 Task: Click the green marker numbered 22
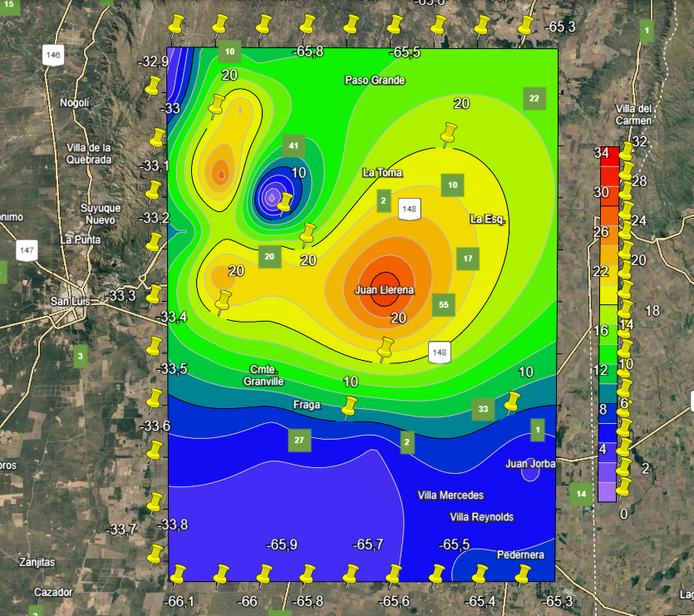[x=534, y=98]
